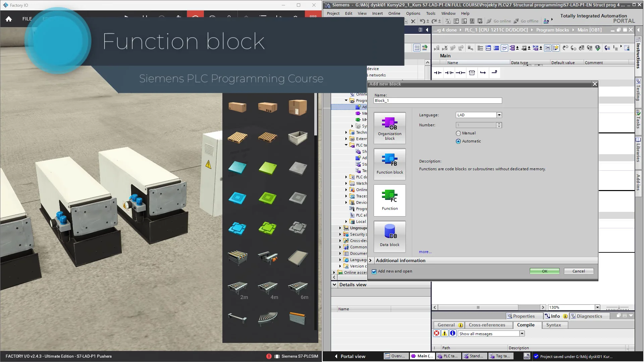Pick the 2m roller conveyor part
This screenshot has width=644, height=362.
(237, 289)
